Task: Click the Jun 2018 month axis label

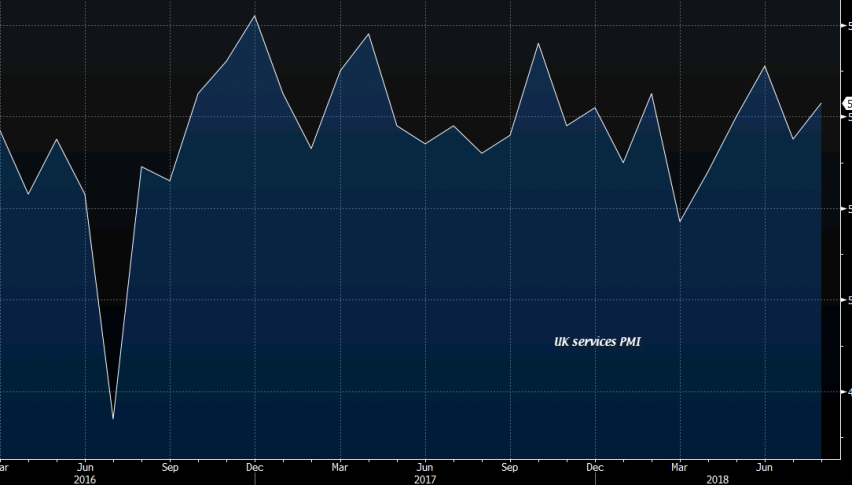Action: (x=765, y=467)
